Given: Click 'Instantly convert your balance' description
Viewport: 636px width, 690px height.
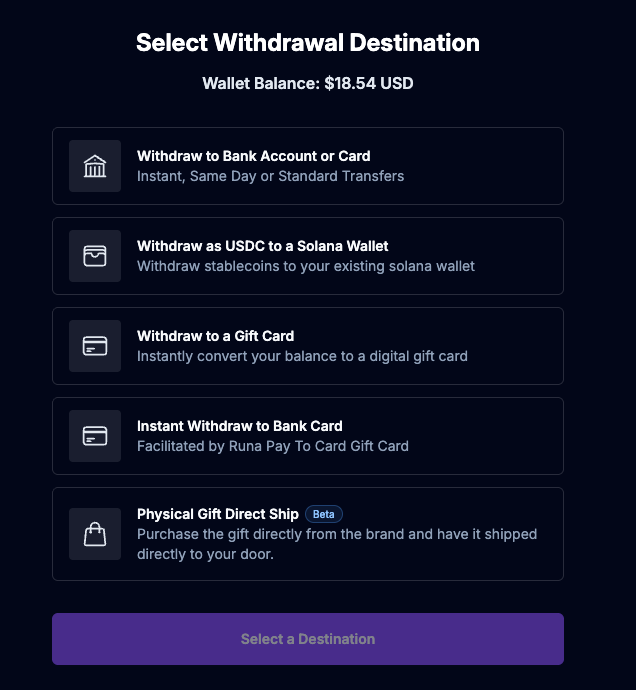Looking at the screenshot, I should point(302,356).
